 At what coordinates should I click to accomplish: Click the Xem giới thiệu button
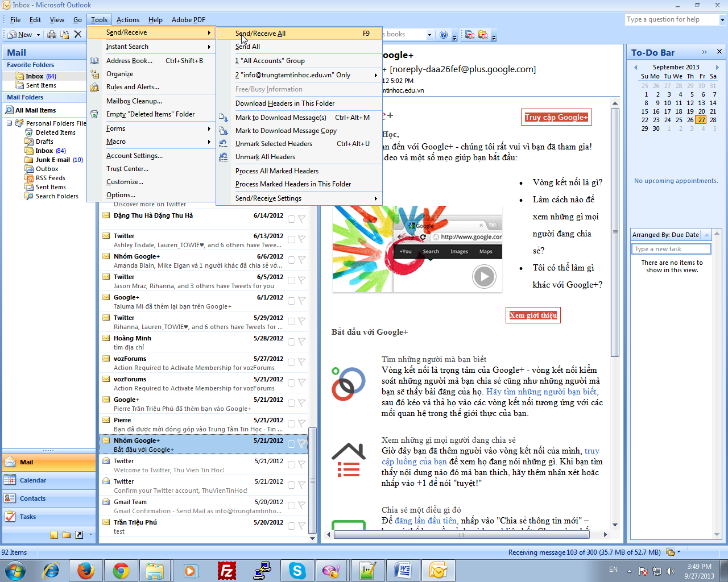tap(533, 315)
